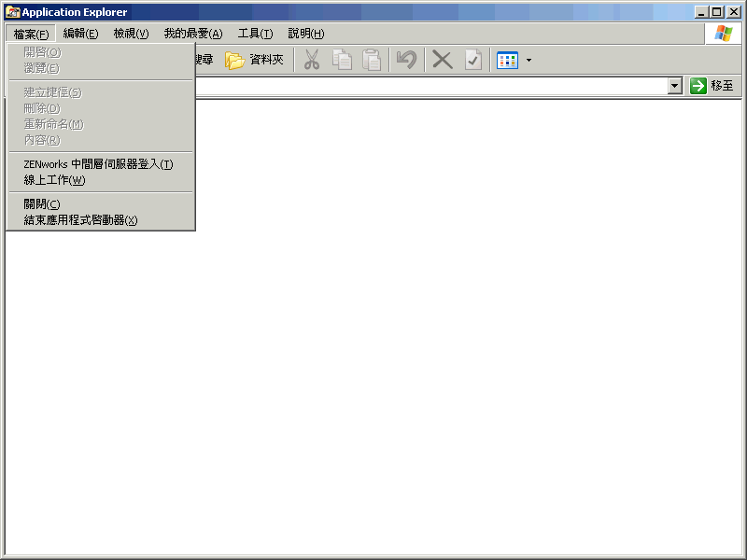Screen dimensions: 747x560
Task: Open the address bar dropdown arrow
Action: [x=674, y=86]
